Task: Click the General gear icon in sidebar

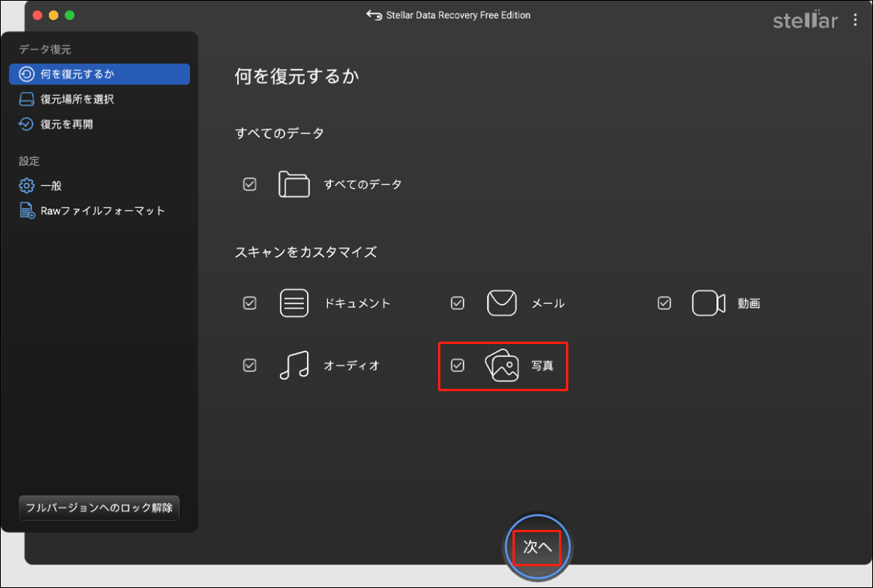Action: tap(26, 186)
